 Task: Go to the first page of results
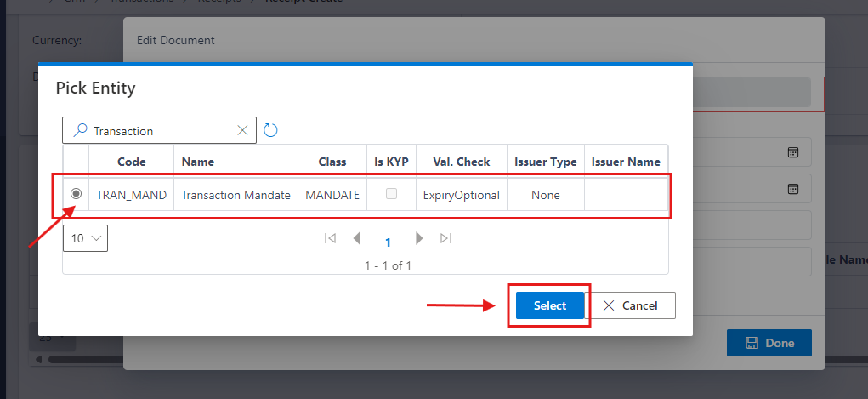coord(331,238)
